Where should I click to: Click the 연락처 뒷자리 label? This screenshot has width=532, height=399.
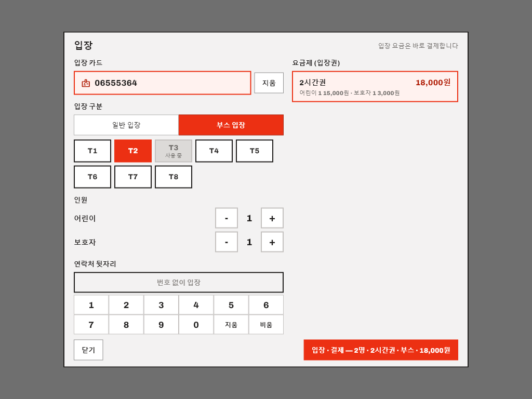95,263
